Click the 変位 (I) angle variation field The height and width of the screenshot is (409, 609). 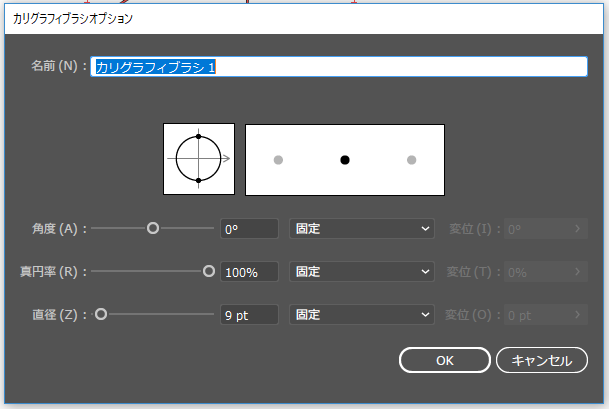(546, 229)
